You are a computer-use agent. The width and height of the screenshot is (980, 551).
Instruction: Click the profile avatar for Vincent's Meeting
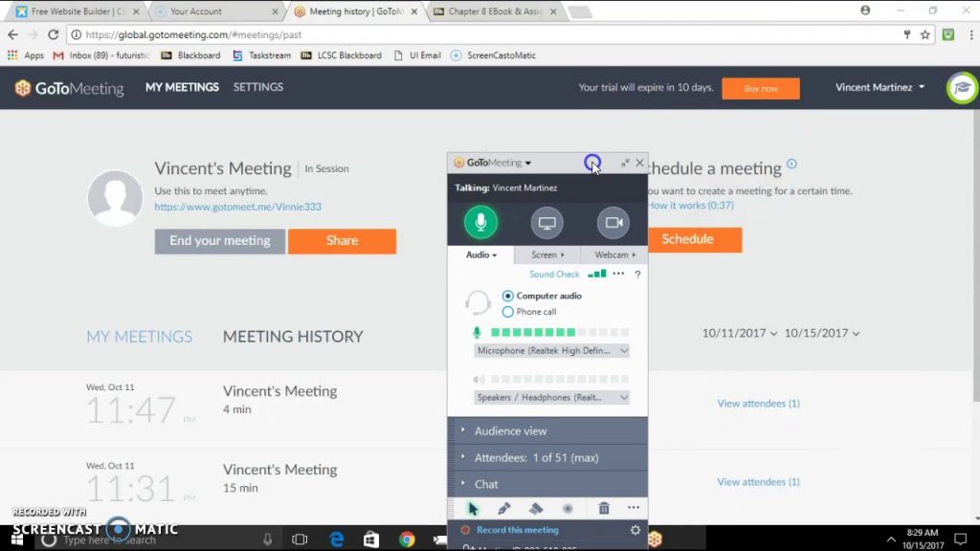(115, 197)
